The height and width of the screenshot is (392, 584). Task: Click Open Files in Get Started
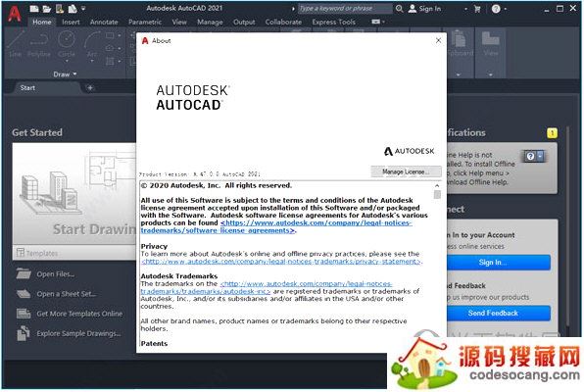[x=56, y=274]
